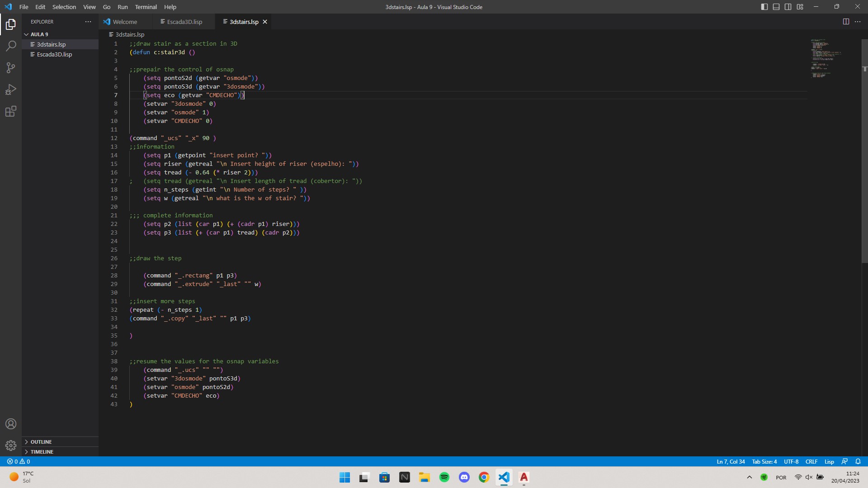Click UTF-8 encoding status item
Screen dimensions: 868x488
[x=791, y=461]
